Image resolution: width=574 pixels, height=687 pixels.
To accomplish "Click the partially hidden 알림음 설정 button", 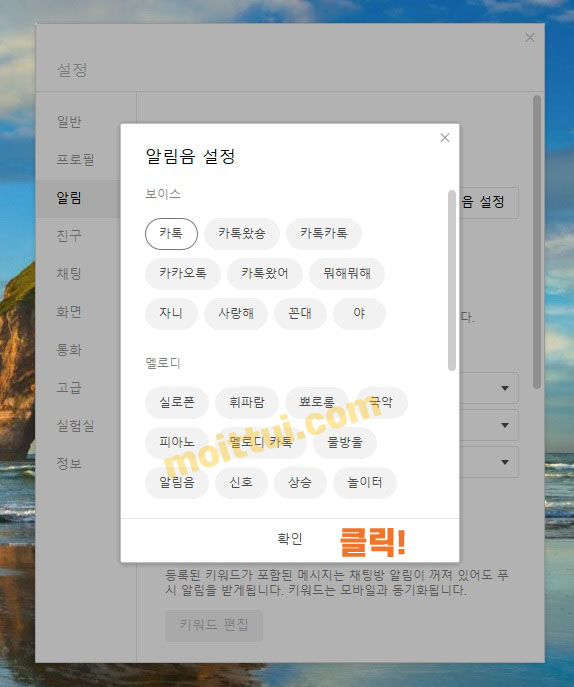I will [488, 202].
